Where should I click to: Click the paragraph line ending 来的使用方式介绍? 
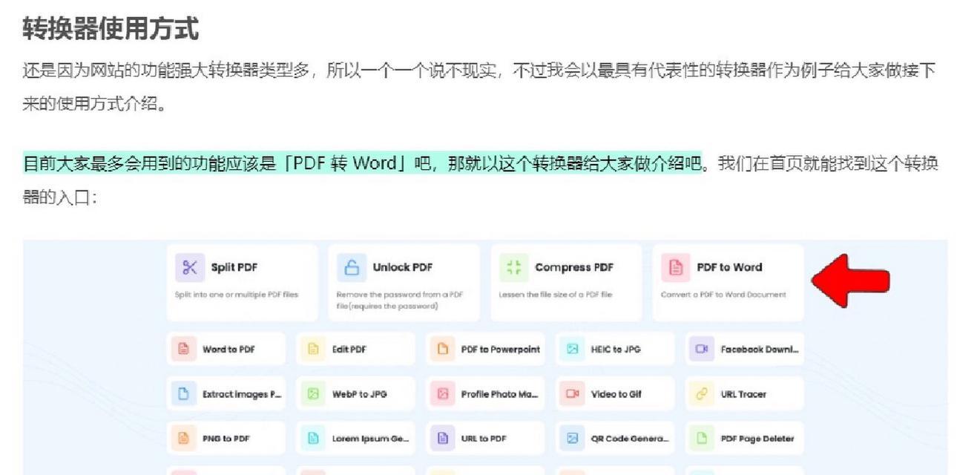coord(94,103)
